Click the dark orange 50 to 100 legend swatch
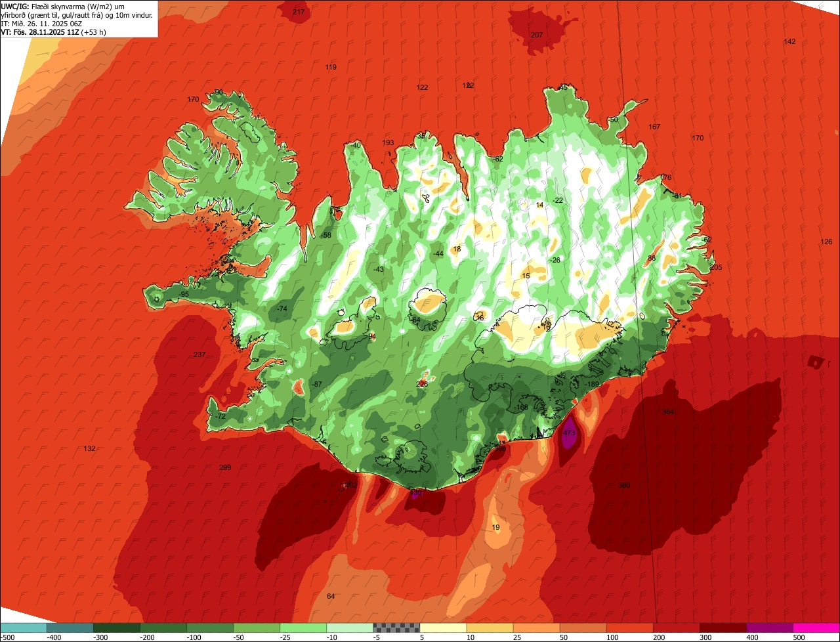 [x=582, y=628]
